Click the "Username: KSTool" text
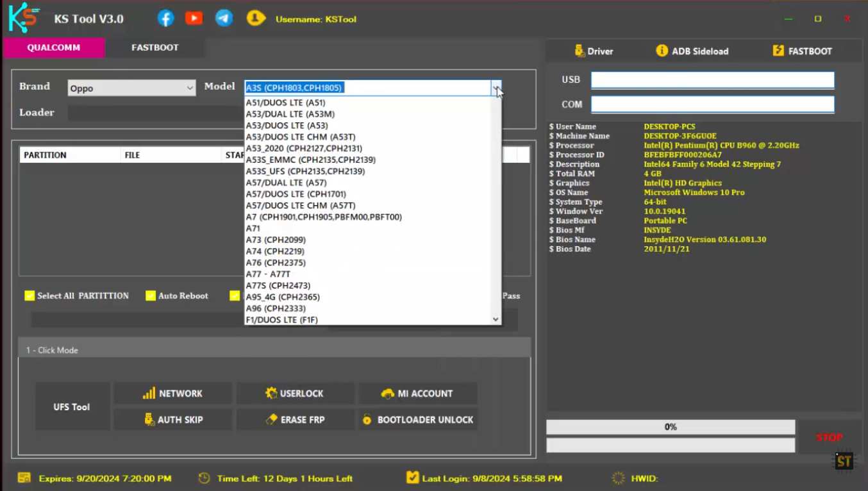 tap(316, 19)
